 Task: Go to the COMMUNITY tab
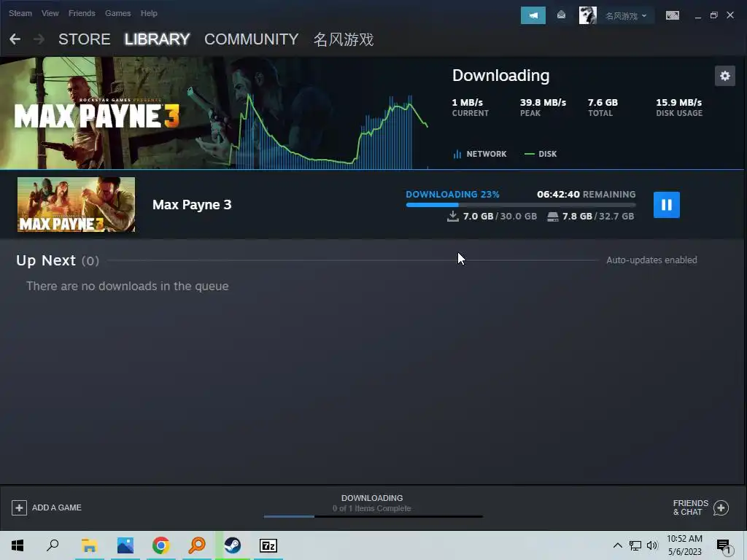252,39
